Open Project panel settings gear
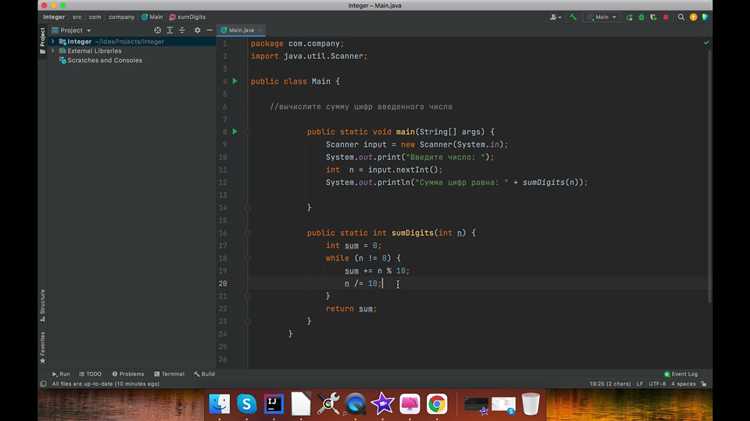 click(x=196, y=31)
